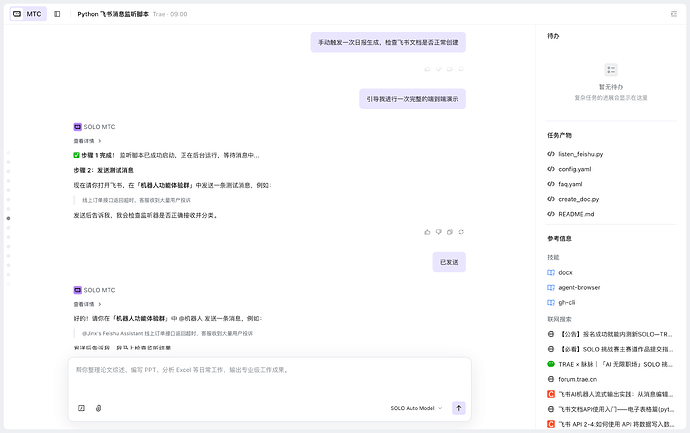
Task: Toggle the right panel icon at top-right
Action: 674,14
